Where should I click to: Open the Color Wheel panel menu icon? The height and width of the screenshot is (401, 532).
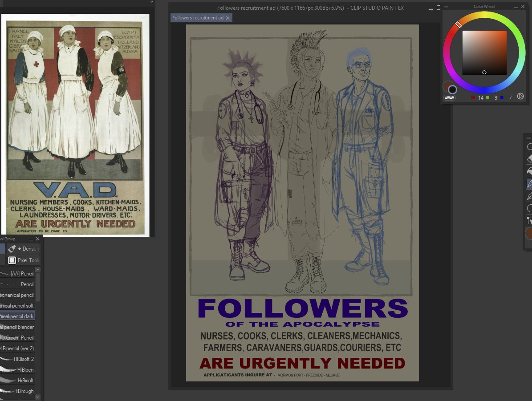tap(446, 6)
